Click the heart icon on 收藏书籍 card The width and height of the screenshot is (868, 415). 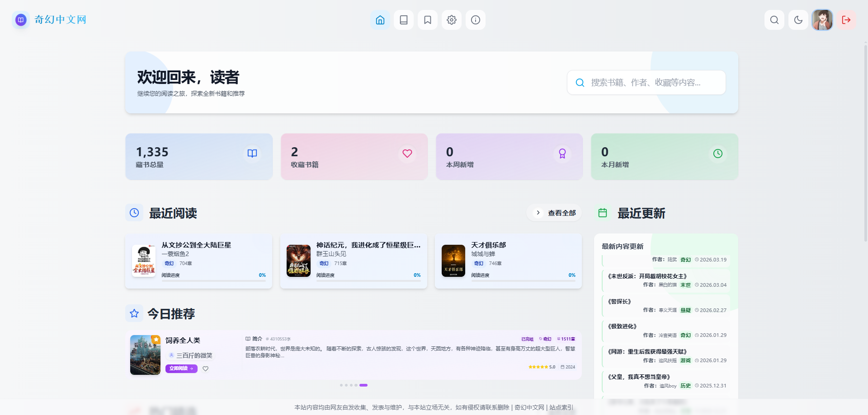tap(407, 154)
